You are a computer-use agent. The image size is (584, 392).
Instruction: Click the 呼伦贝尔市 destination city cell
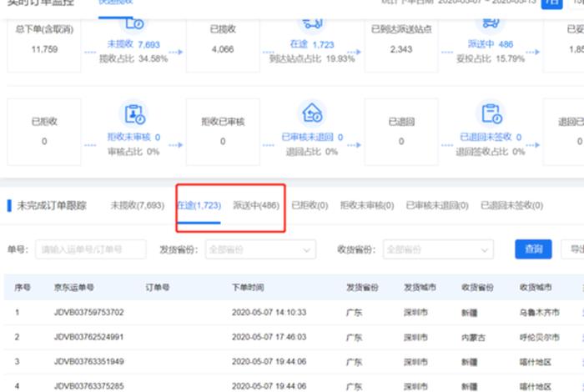click(539, 337)
